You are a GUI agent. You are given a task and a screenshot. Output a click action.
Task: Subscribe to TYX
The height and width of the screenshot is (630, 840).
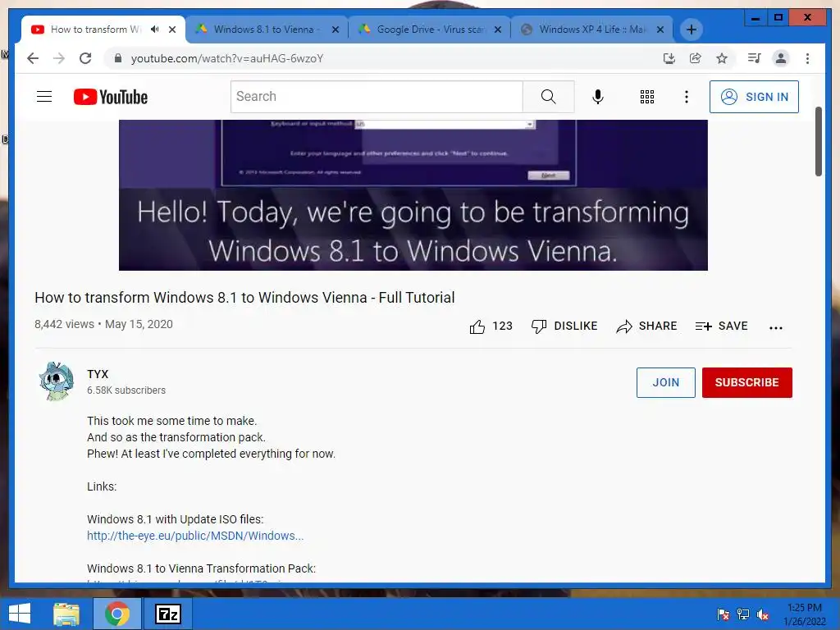click(746, 382)
